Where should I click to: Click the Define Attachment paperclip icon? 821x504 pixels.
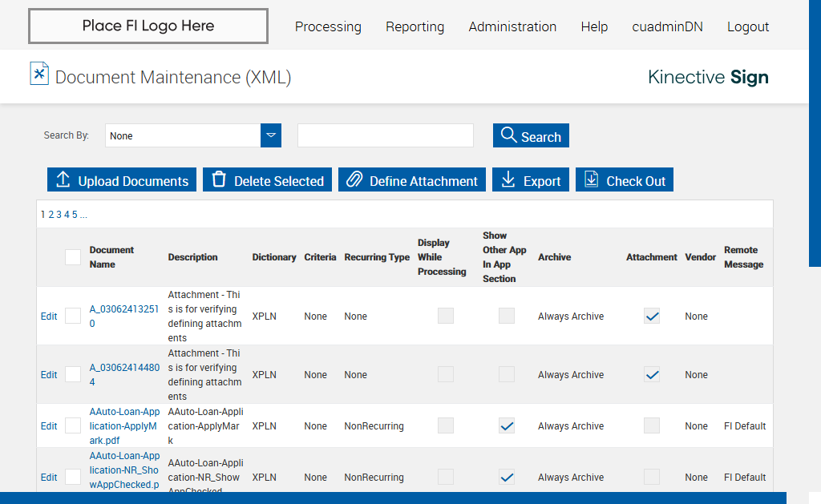coord(354,180)
